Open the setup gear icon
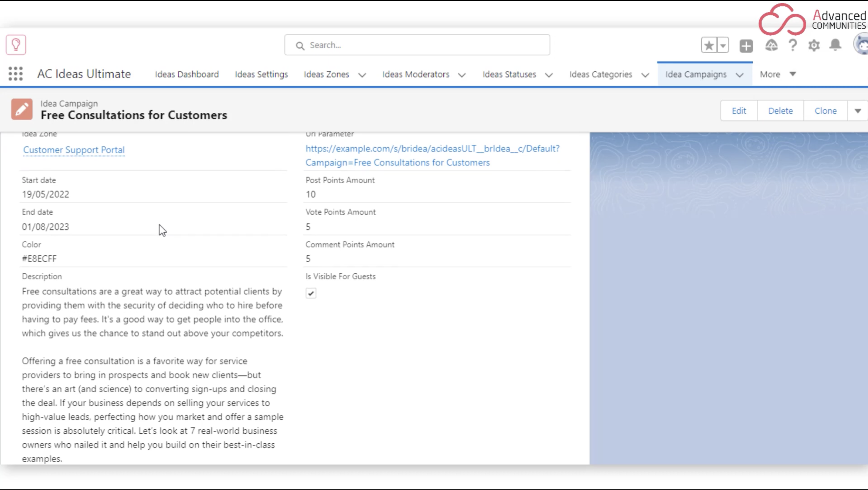868x490 pixels. [x=814, y=45]
